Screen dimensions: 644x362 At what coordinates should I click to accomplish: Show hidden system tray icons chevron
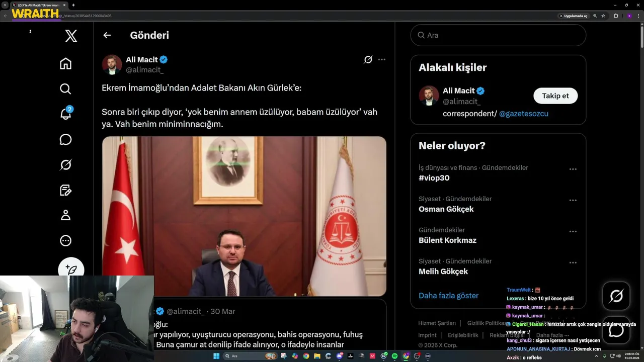pyautogui.click(x=596, y=356)
